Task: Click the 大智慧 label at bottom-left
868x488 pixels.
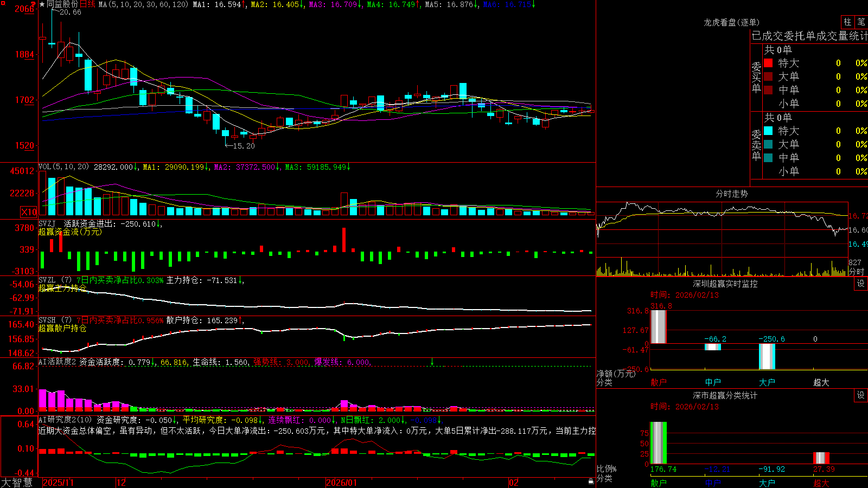Action: tap(17, 483)
